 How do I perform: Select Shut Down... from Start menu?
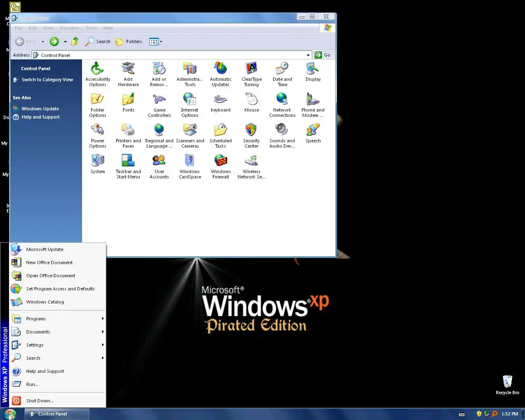click(57, 401)
